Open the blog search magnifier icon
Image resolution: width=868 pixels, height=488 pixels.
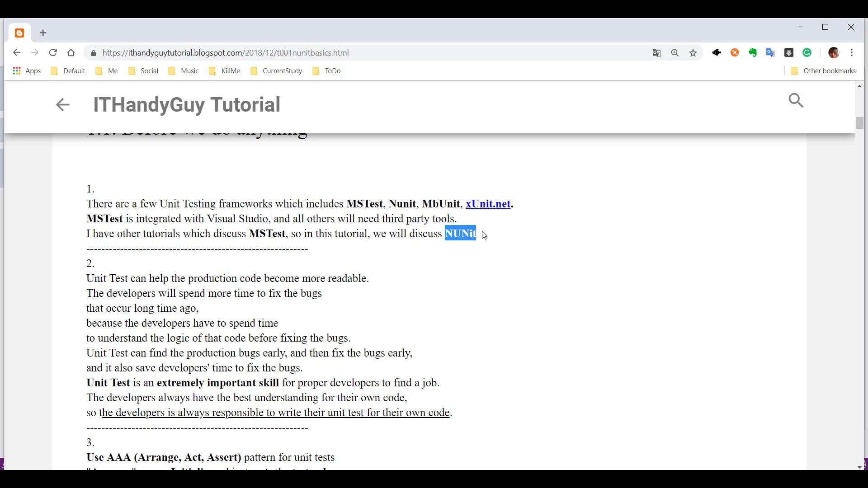pyautogui.click(x=796, y=100)
